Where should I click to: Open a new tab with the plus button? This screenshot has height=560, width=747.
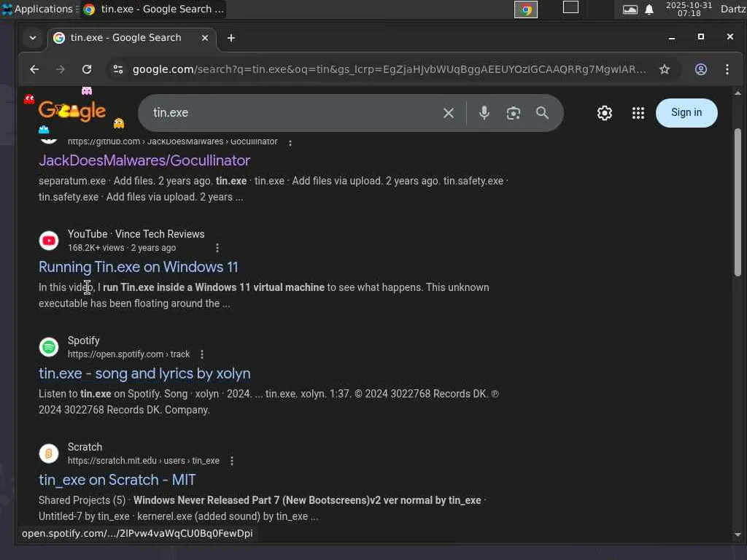(231, 38)
